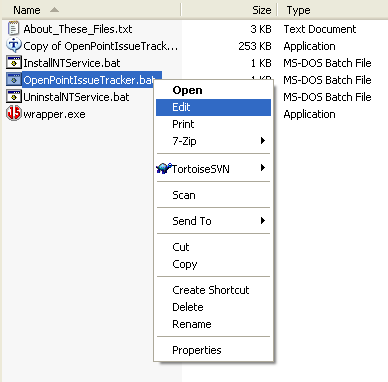
Task: Select the InstallNTService.bat batch file icon
Action: 14,63
